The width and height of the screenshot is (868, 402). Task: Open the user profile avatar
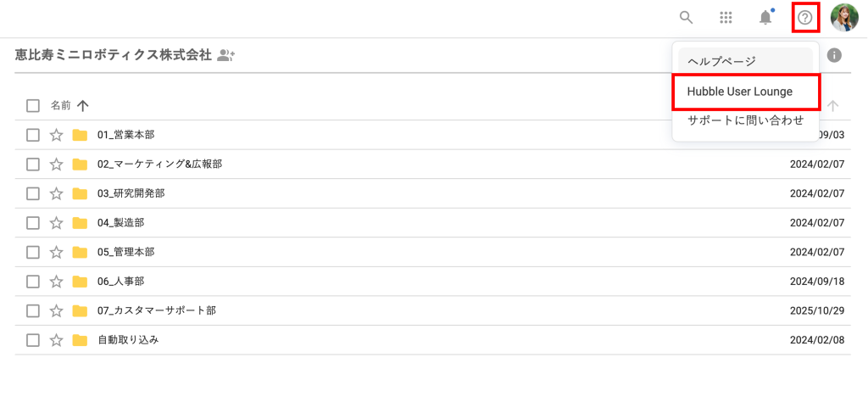point(844,17)
